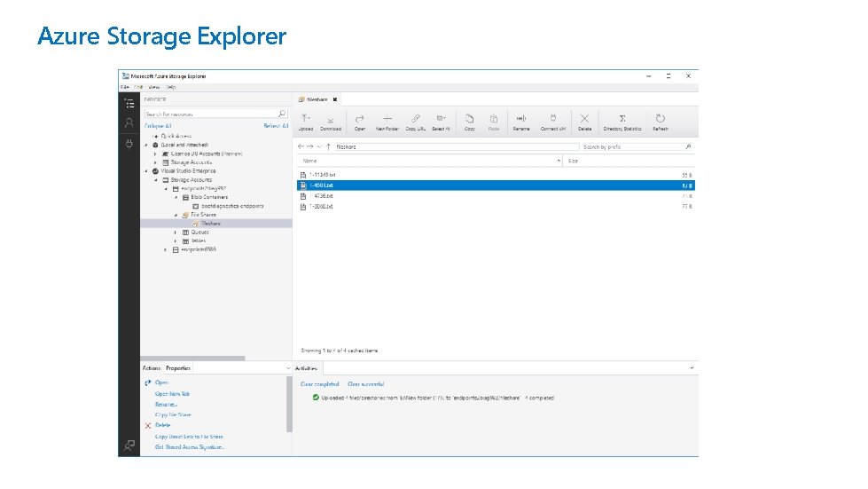Click Collapse All link
The width and height of the screenshot is (868, 489).
click(x=158, y=126)
